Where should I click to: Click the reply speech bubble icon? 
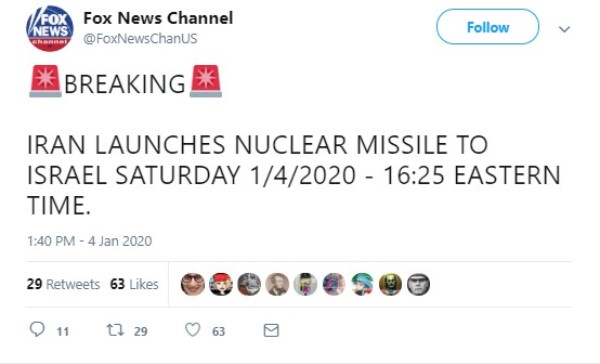click(x=37, y=329)
